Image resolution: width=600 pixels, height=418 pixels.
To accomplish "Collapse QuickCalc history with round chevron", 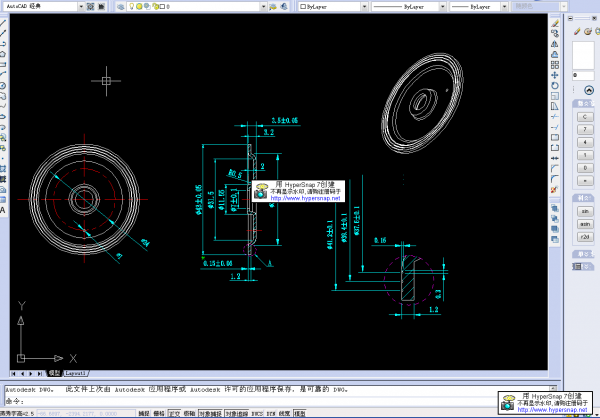I will [589, 90].
